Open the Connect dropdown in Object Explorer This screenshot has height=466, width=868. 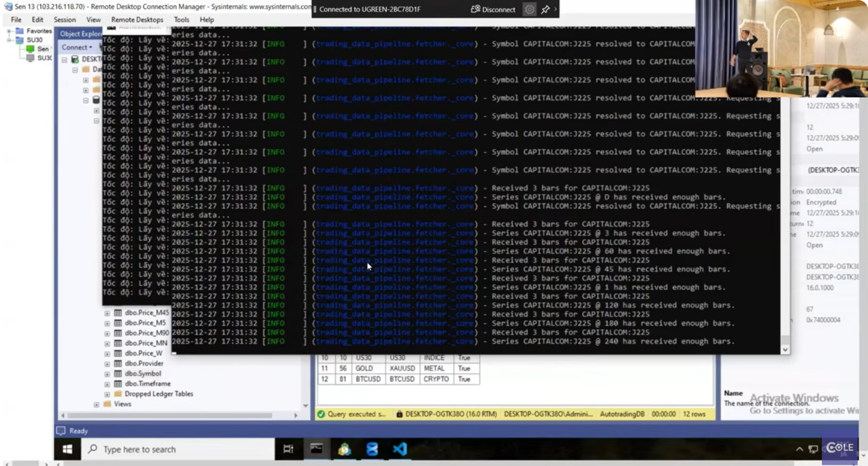click(76, 47)
